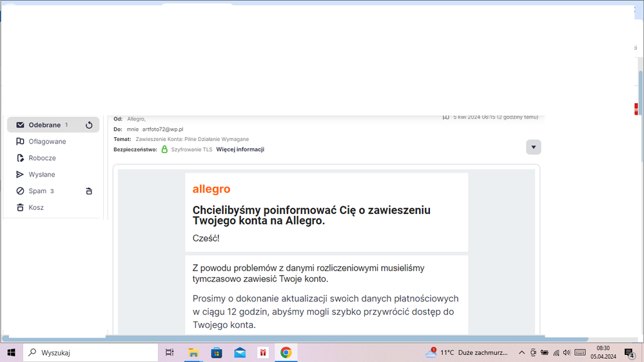Empty Spam using the trash icon
The width and height of the screenshot is (644, 362).
coord(89,191)
